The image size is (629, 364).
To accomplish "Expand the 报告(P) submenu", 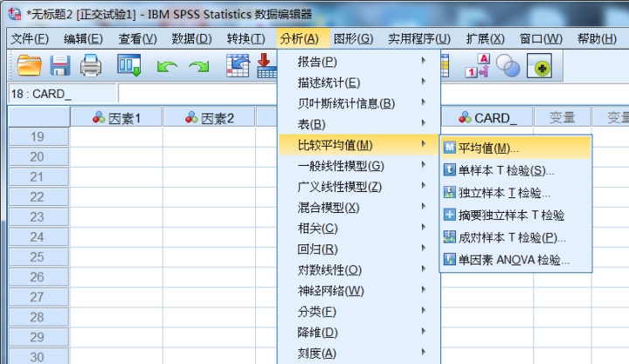I will click(359, 61).
